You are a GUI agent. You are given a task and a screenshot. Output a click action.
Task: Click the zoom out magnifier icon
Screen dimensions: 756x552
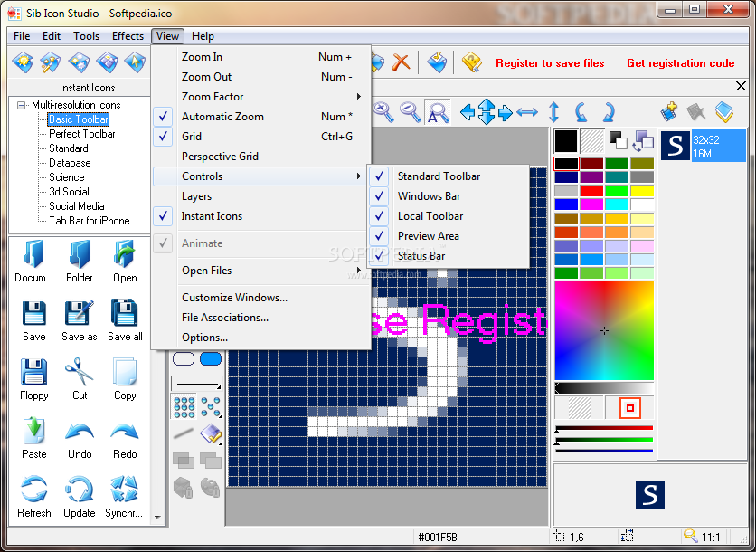pos(411,112)
